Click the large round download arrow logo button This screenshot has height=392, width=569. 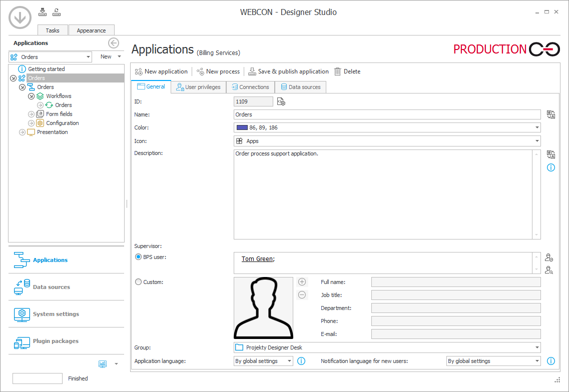click(x=20, y=17)
